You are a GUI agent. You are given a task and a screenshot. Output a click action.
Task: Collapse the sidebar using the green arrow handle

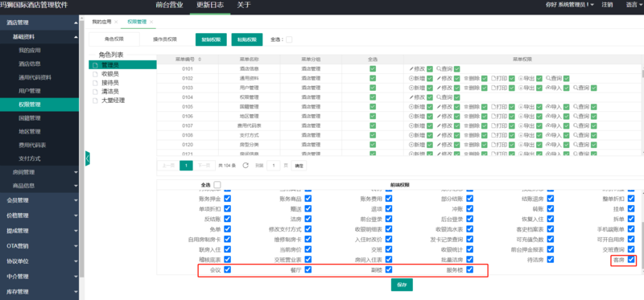[88, 158]
